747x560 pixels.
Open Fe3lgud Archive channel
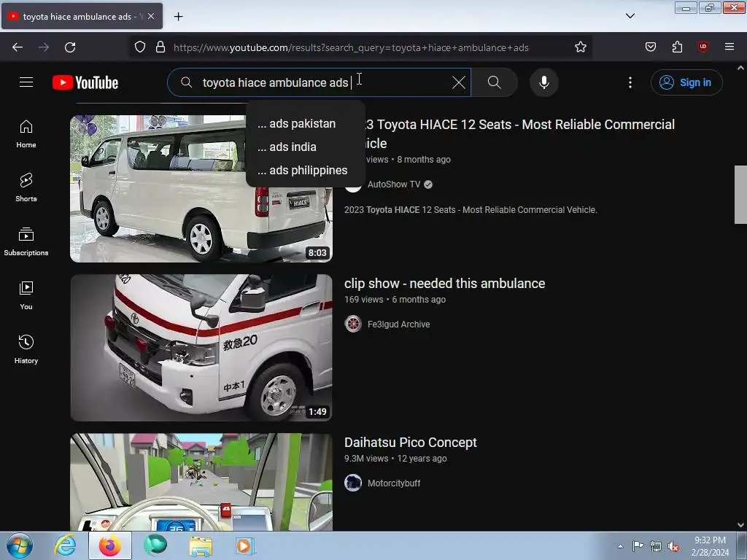tap(399, 324)
